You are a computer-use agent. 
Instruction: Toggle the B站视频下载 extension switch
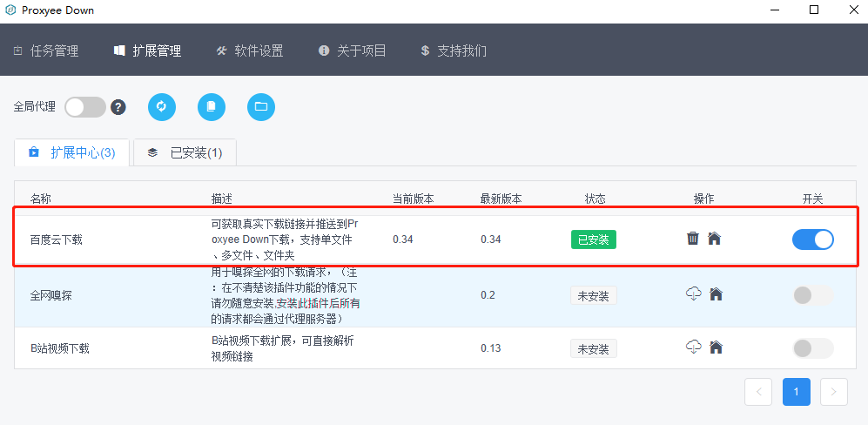[x=812, y=348]
